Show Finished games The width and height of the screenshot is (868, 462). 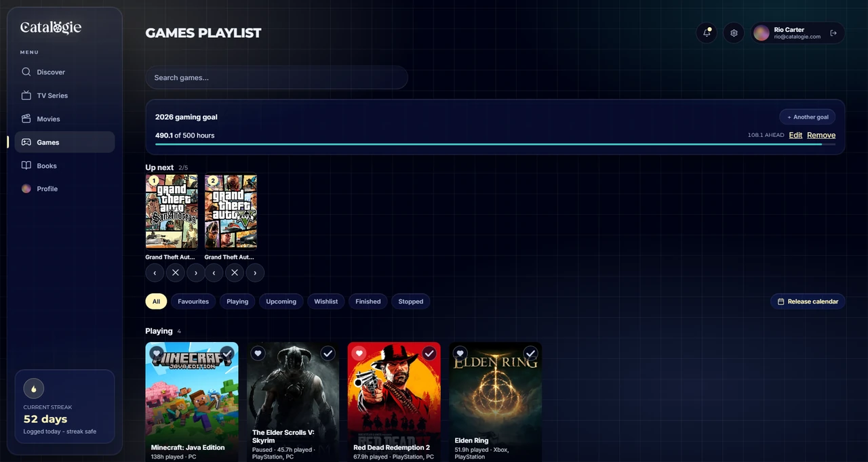pyautogui.click(x=368, y=301)
